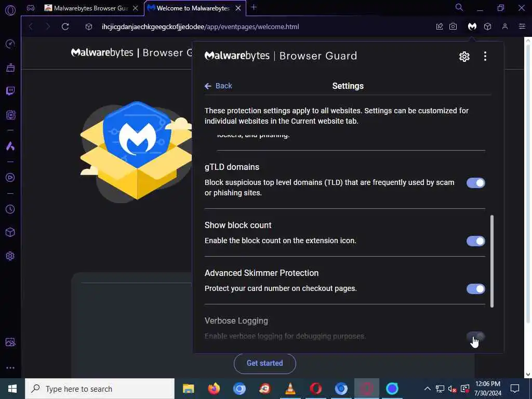
Task: Take a snapshot with camera icon
Action: tap(453, 26)
